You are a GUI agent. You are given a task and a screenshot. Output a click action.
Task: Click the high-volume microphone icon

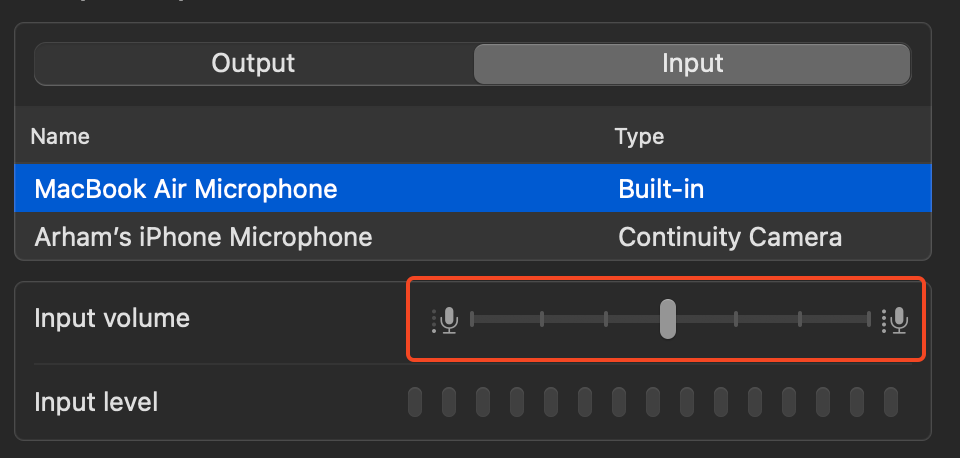(x=895, y=320)
